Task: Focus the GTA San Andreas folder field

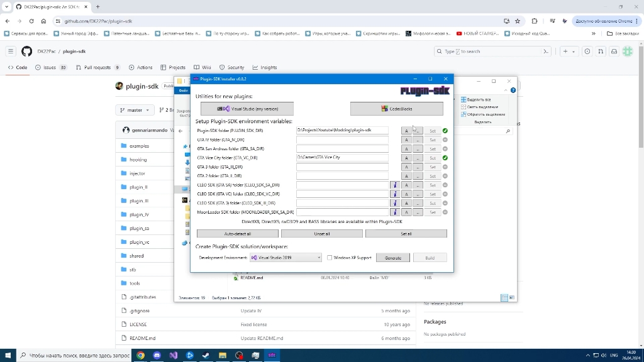Action: pos(342,148)
